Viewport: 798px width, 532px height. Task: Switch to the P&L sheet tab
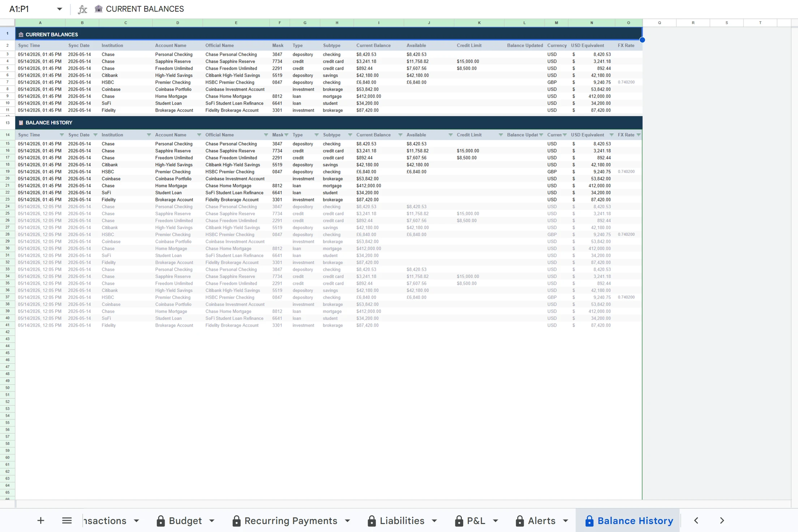tap(476, 521)
